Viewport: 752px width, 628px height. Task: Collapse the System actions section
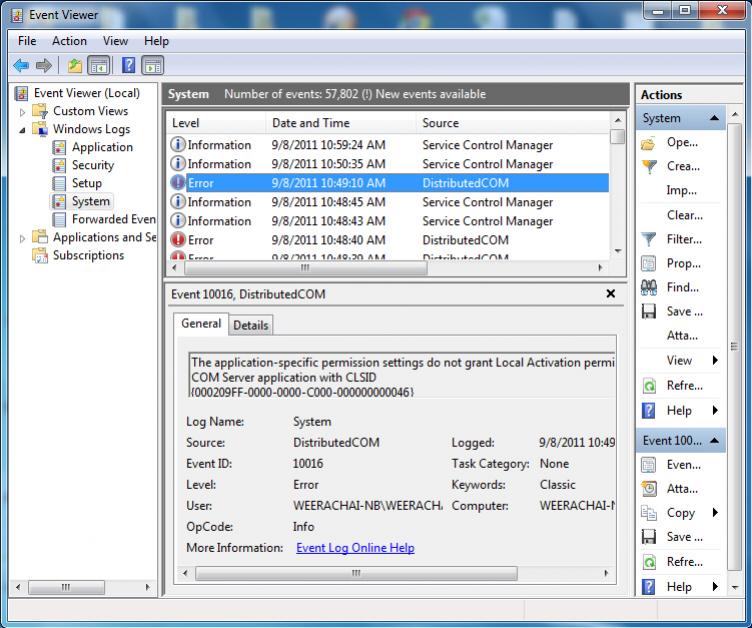pos(715,118)
